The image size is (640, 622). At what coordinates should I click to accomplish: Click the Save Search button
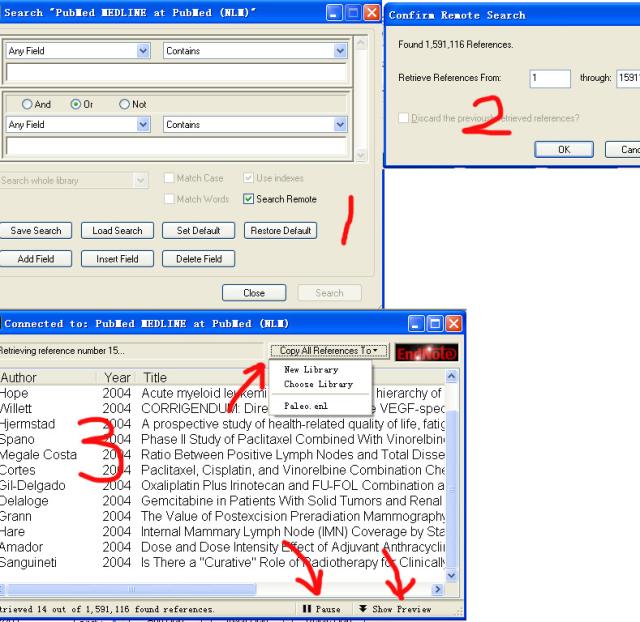[36, 231]
